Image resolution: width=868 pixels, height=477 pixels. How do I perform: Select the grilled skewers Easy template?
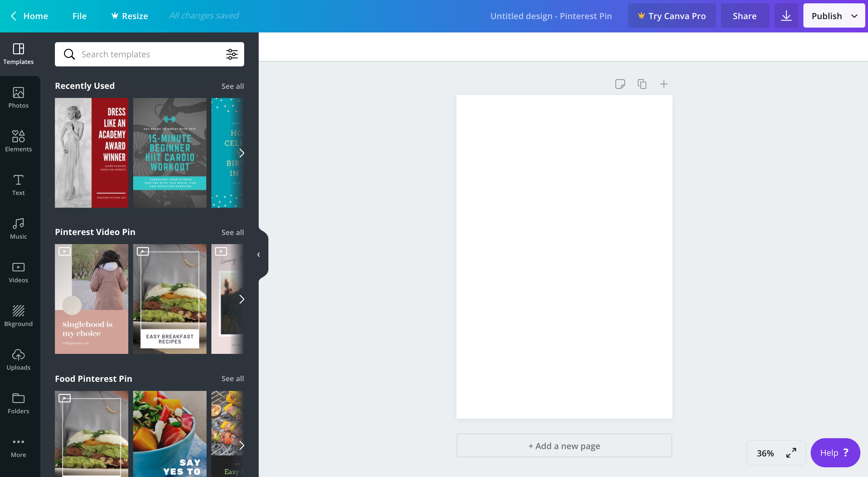(227, 434)
